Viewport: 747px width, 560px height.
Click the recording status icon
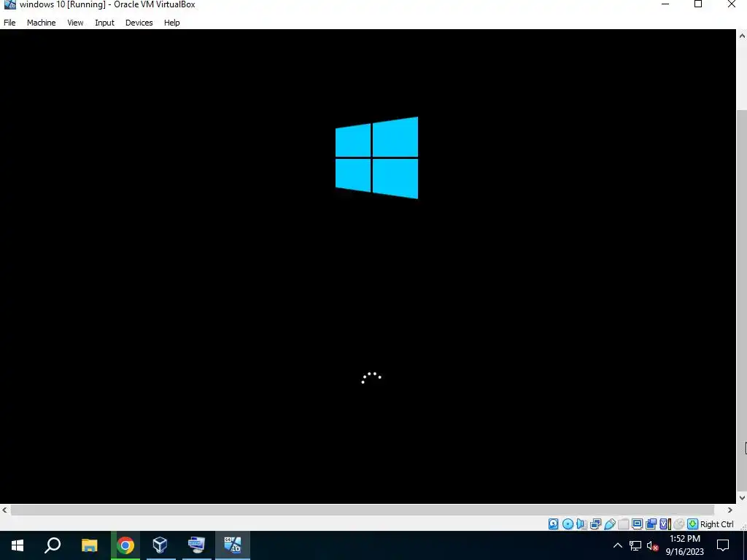(x=651, y=524)
